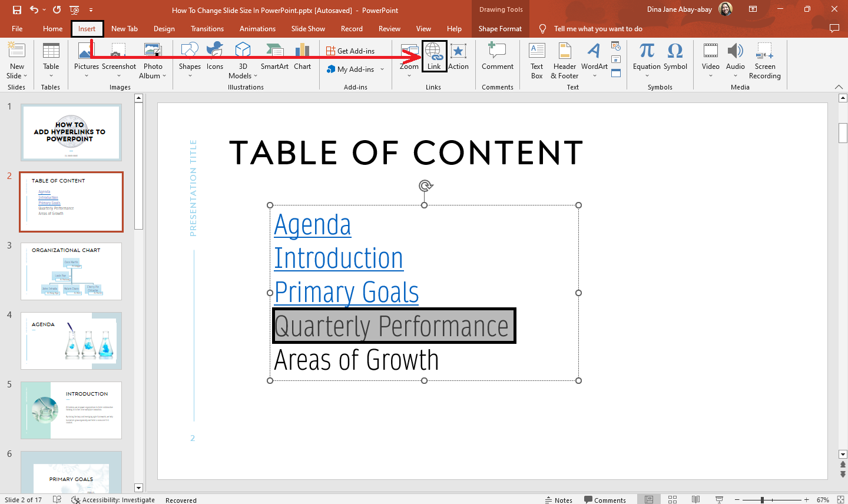Click the Equation pi icon
This screenshot has height=504, width=848.
pos(647,51)
